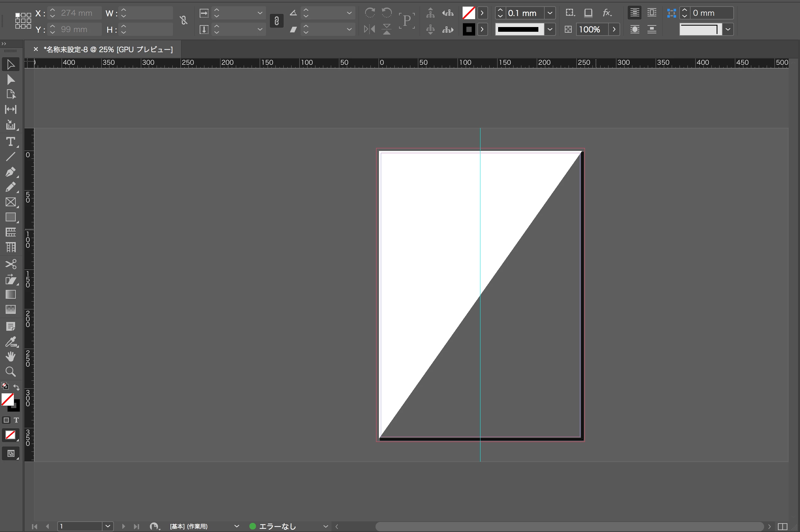The height and width of the screenshot is (532, 800).
Task: Open the stroke style dropdown
Action: click(x=550, y=30)
